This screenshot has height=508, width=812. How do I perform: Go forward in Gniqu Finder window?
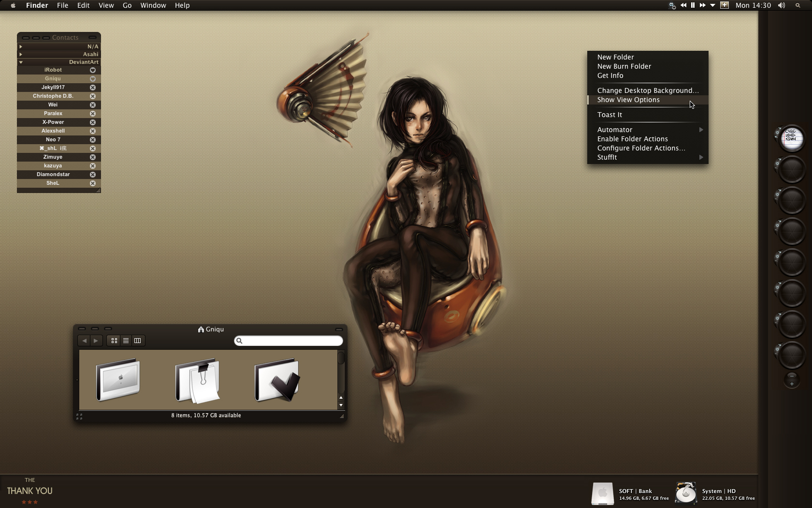(96, 341)
